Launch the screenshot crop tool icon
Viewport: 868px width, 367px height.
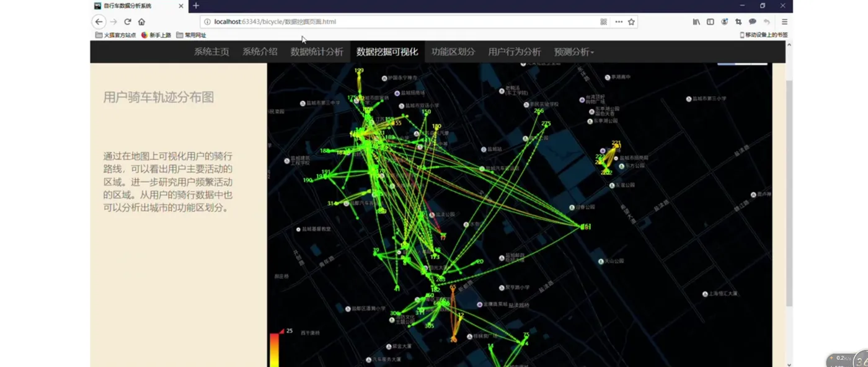[x=738, y=22]
